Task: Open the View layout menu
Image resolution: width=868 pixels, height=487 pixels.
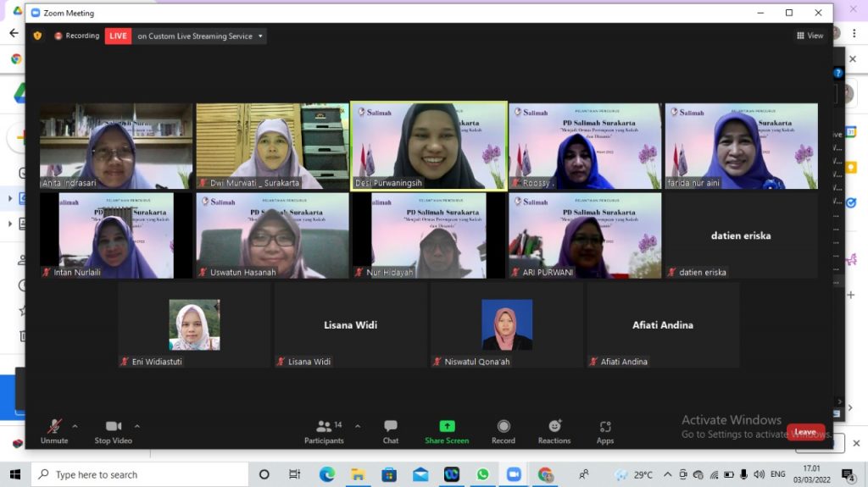Action: click(x=810, y=36)
